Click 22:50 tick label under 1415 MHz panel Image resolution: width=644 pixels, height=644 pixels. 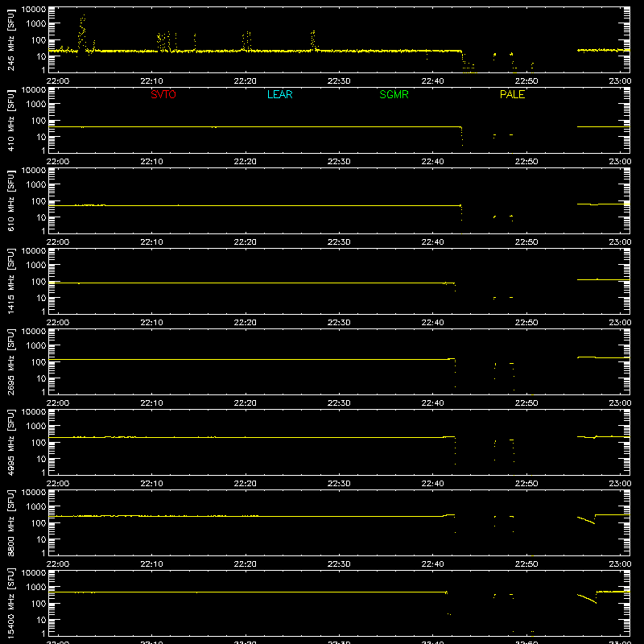[526, 323]
